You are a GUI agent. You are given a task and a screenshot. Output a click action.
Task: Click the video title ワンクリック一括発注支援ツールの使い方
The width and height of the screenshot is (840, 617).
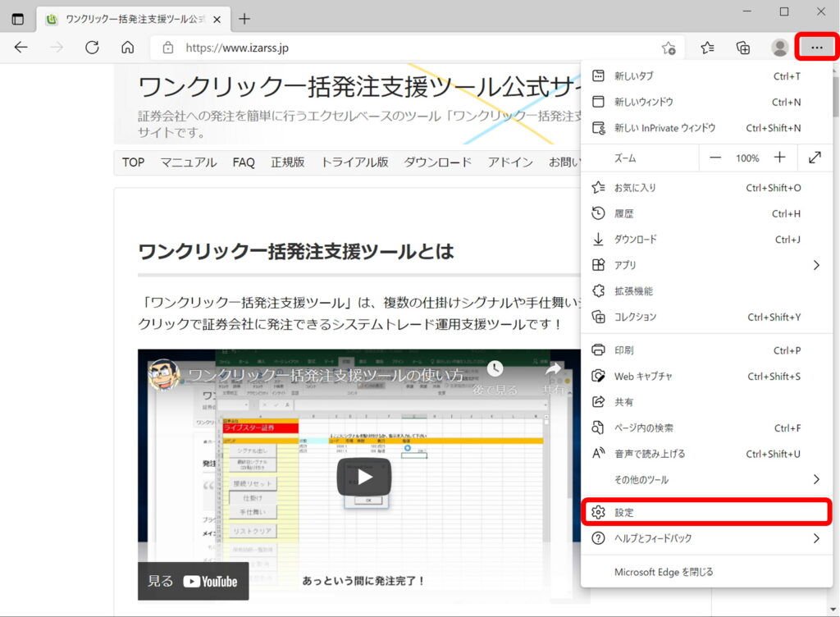(x=326, y=375)
